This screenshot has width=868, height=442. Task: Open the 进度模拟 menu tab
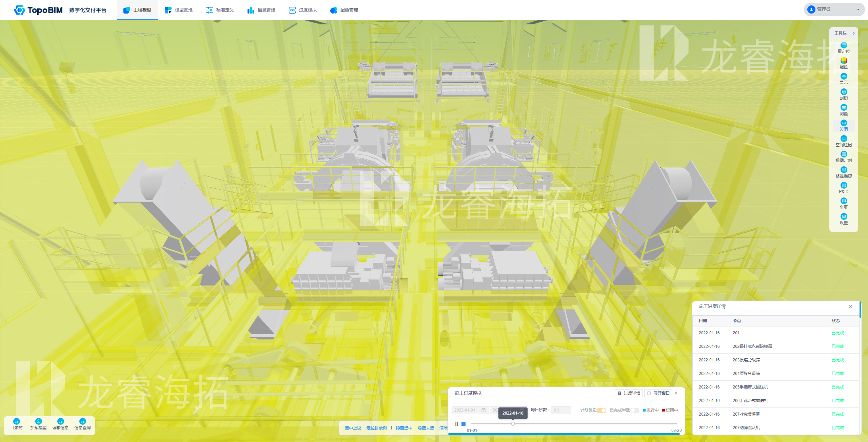coord(303,10)
